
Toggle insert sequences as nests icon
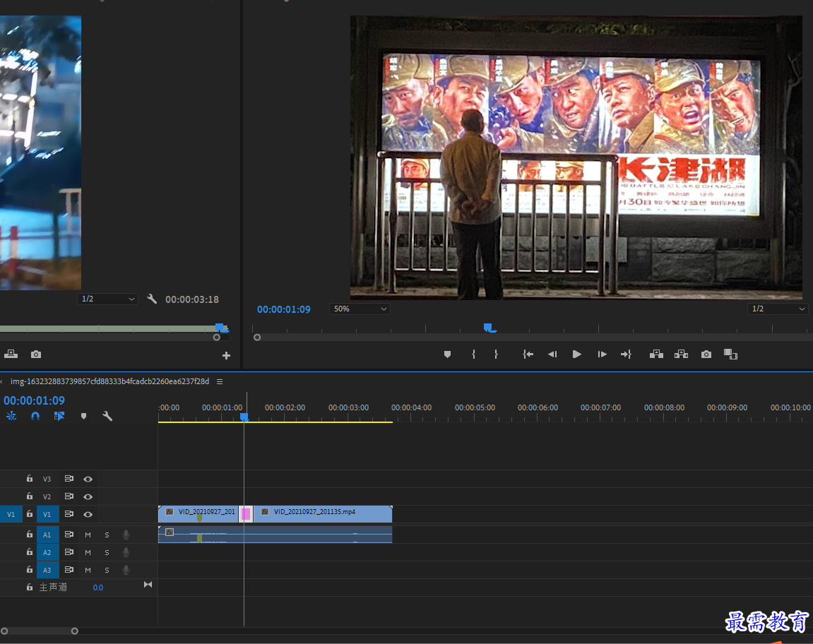click(11, 416)
